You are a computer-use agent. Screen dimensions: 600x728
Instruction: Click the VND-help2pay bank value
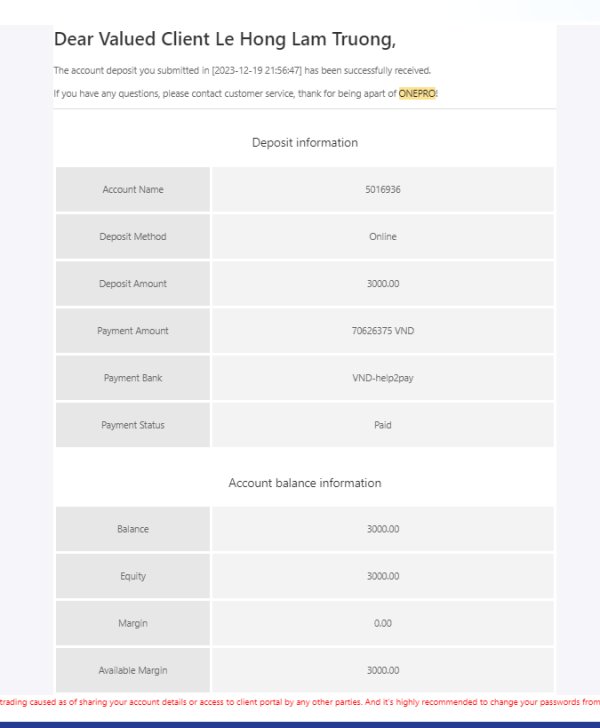[x=382, y=378]
